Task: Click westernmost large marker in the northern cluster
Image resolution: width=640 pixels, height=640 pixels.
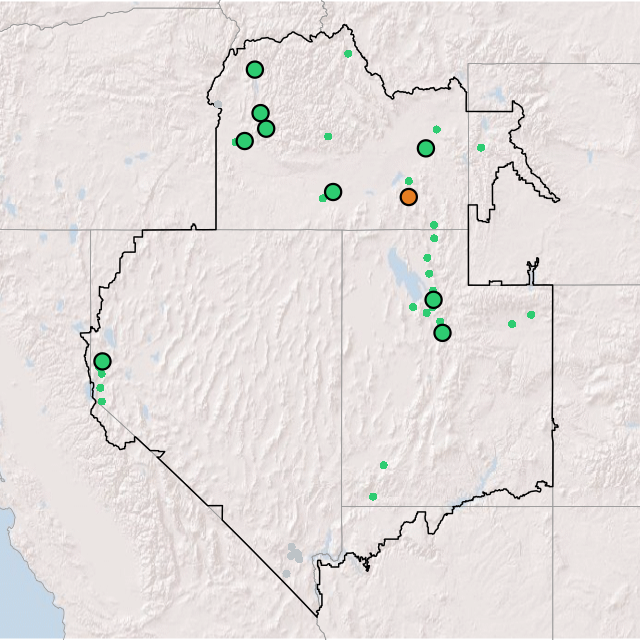Action: [x=244, y=141]
